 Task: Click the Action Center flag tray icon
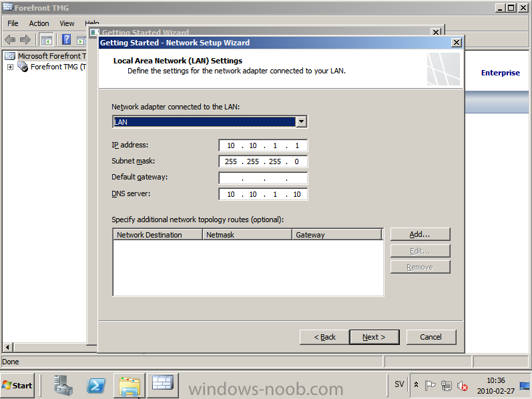click(x=429, y=385)
